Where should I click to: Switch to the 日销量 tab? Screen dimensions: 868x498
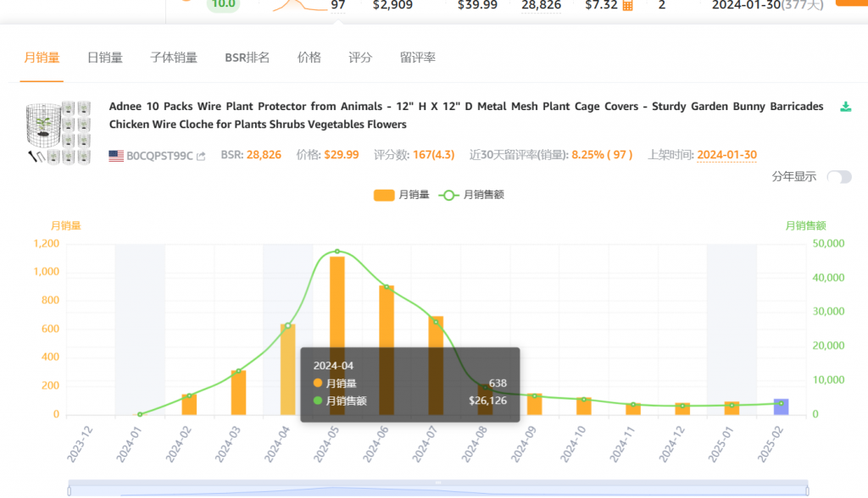click(x=105, y=58)
